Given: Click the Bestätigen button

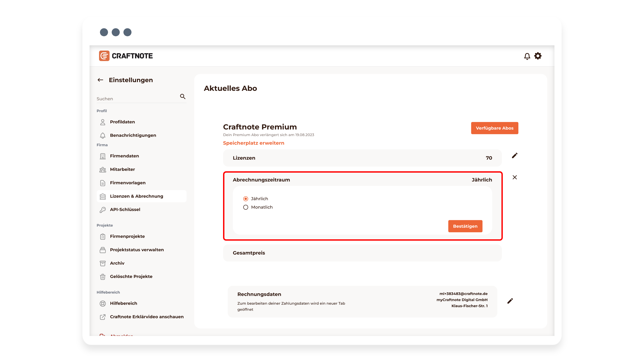Looking at the screenshot, I should click(x=465, y=226).
